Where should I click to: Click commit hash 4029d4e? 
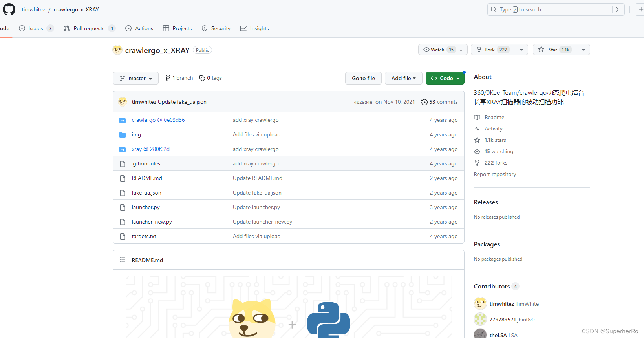[363, 102]
